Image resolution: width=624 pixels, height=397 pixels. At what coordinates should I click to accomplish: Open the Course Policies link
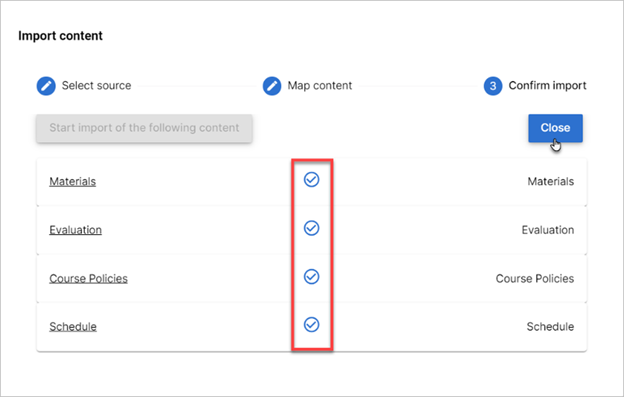tap(88, 278)
